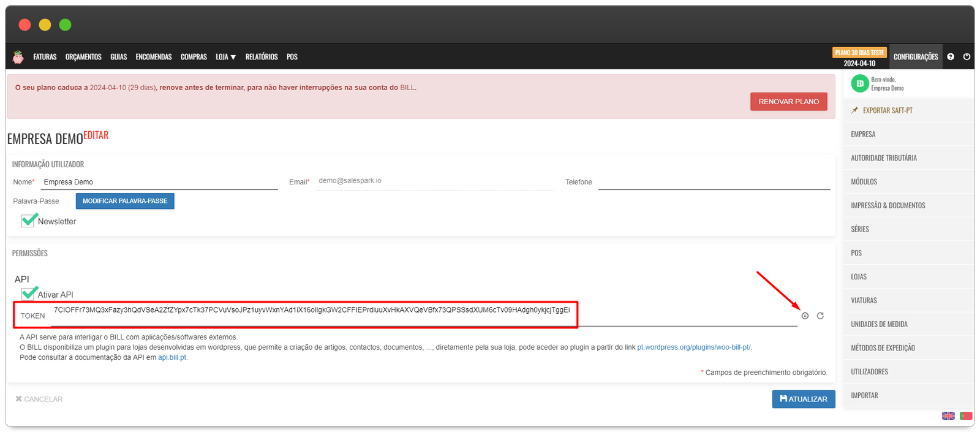Click the green ED user avatar
Viewport: 980px width, 432px height.
click(x=860, y=84)
